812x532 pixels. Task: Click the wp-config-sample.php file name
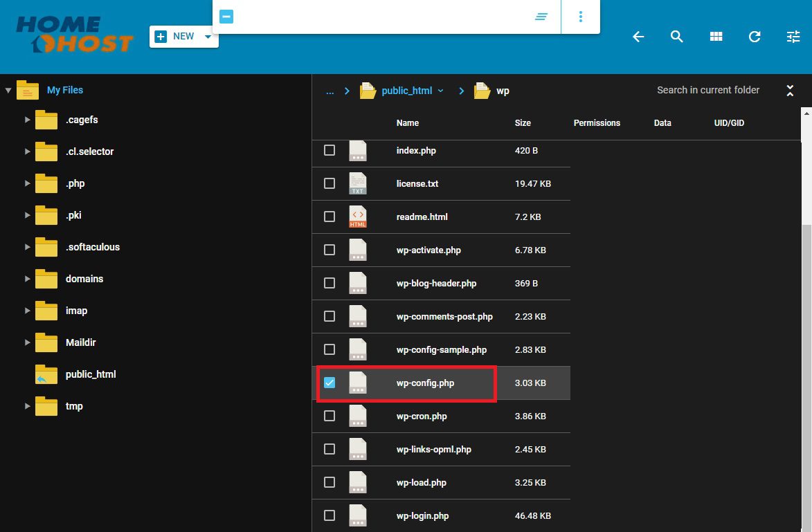coord(441,350)
